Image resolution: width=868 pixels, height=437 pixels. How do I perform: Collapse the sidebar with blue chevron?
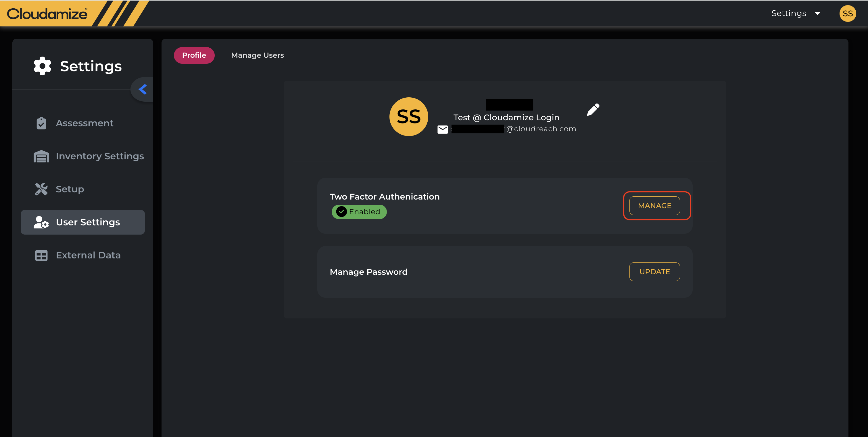tap(143, 89)
